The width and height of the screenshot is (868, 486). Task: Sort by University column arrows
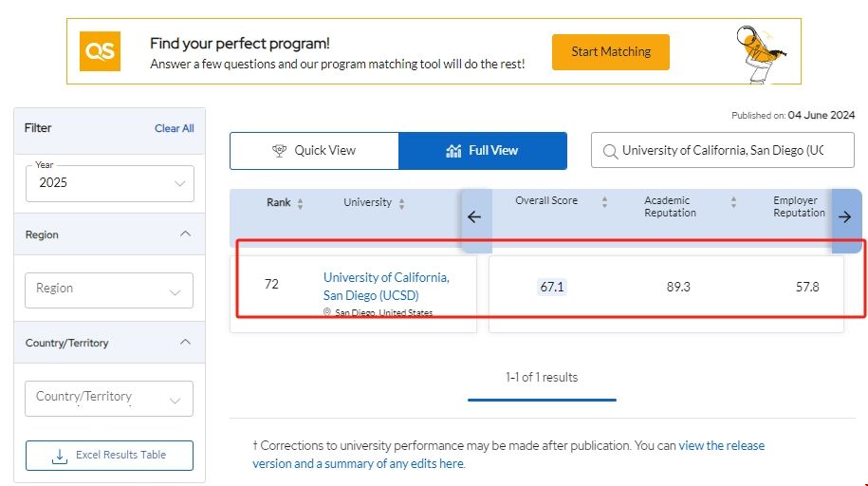pos(401,203)
